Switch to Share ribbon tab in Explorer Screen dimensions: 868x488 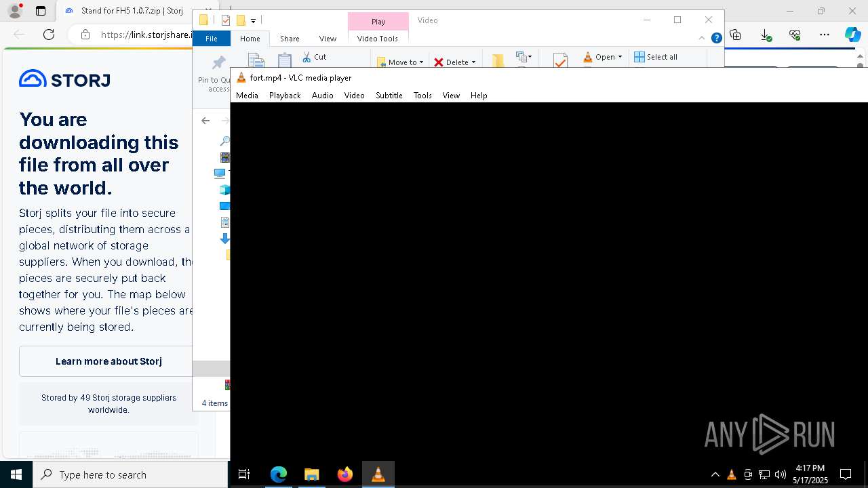(x=290, y=39)
